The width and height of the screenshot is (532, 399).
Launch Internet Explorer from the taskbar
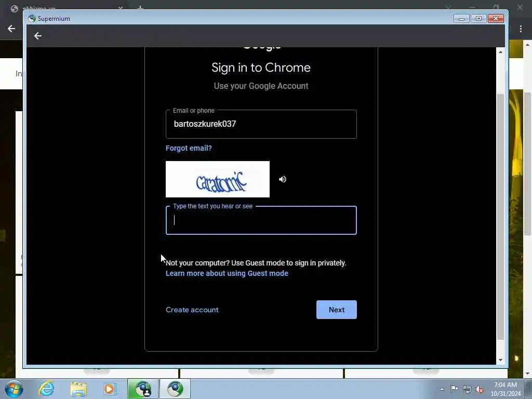[x=46, y=389]
